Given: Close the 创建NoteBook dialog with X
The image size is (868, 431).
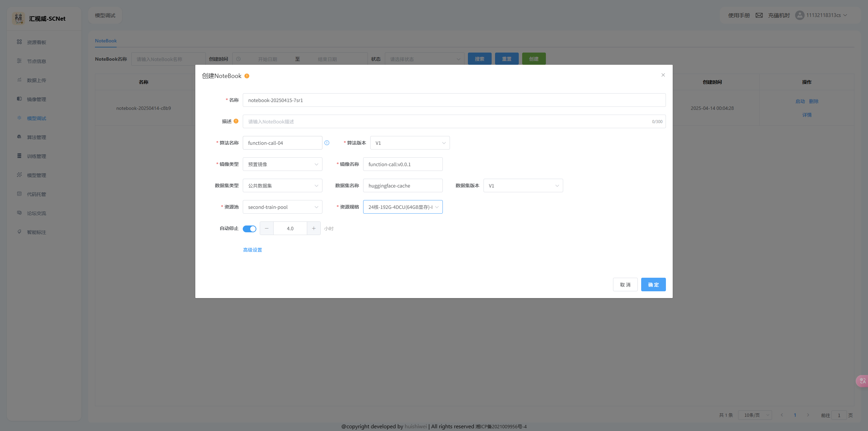Looking at the screenshot, I should tap(663, 75).
